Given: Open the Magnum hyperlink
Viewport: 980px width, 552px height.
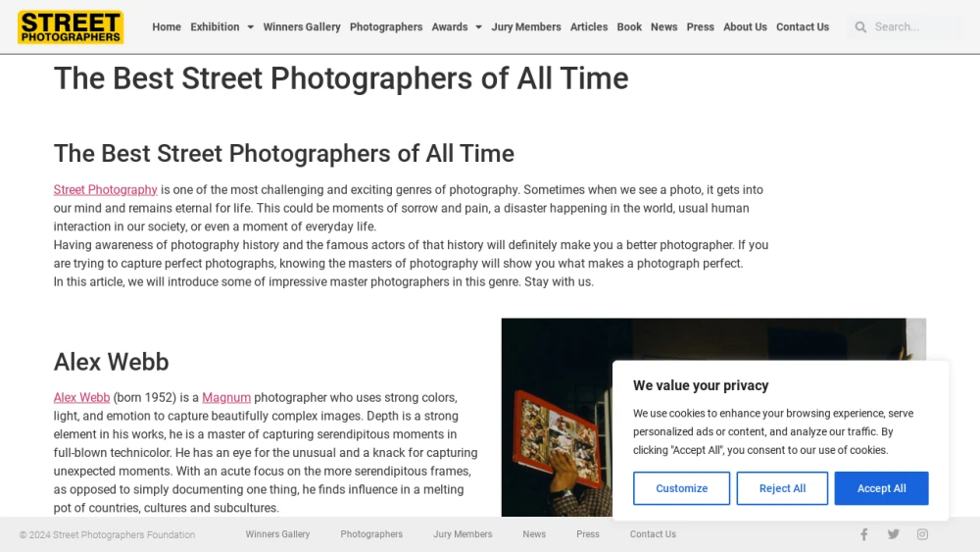Looking at the screenshot, I should [x=226, y=398].
